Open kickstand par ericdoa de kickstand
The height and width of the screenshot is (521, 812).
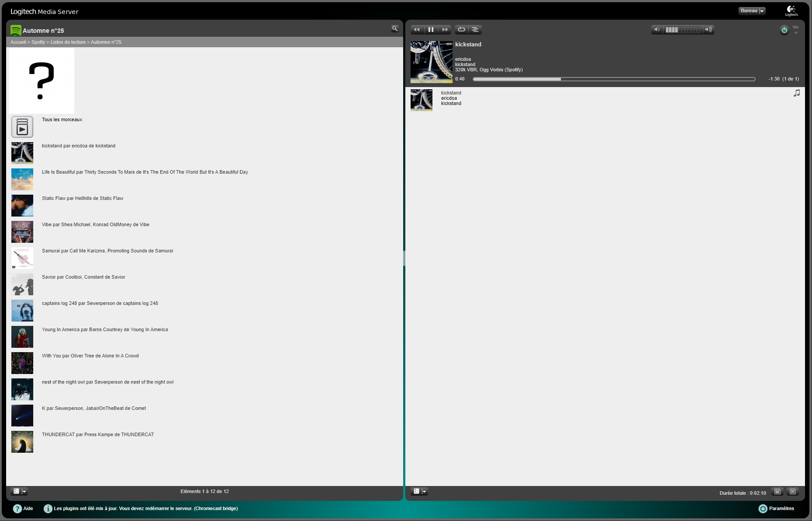point(79,146)
